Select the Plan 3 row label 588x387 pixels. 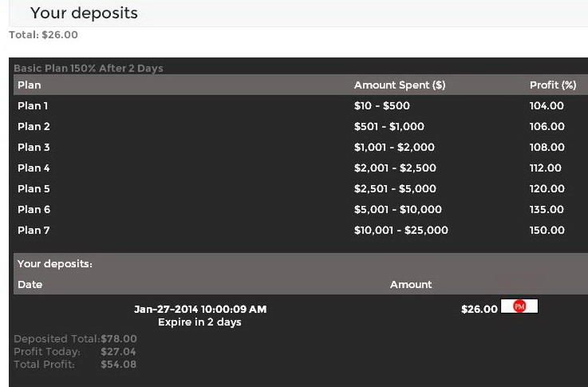[x=34, y=147]
